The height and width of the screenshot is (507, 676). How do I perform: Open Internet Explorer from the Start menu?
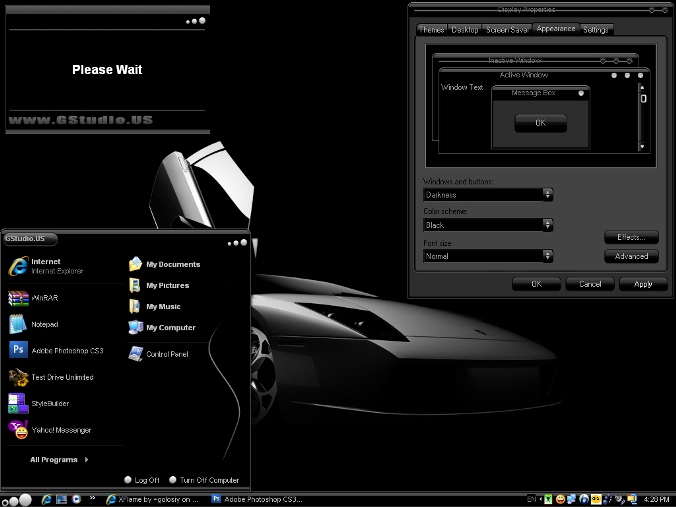(46, 266)
